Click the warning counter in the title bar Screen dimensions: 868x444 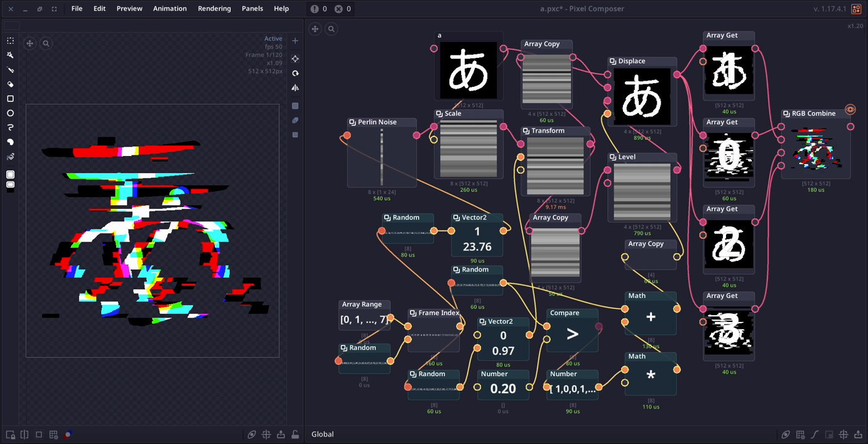point(319,9)
